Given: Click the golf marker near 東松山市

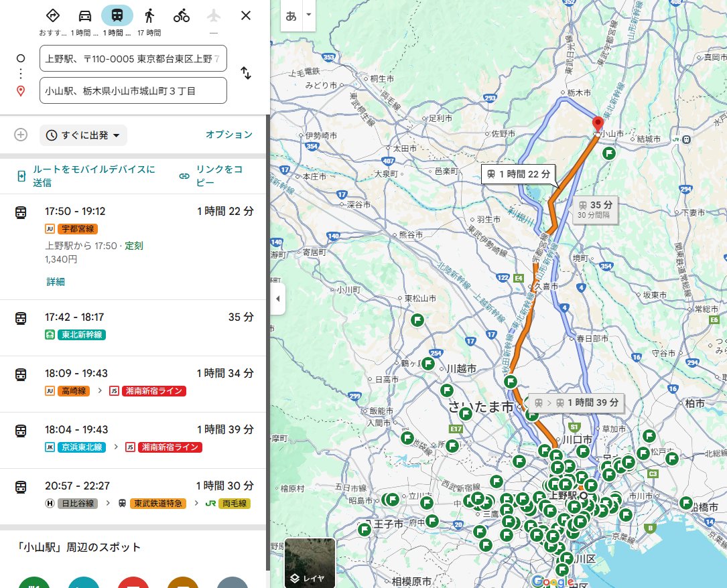Looking at the screenshot, I should tap(417, 319).
